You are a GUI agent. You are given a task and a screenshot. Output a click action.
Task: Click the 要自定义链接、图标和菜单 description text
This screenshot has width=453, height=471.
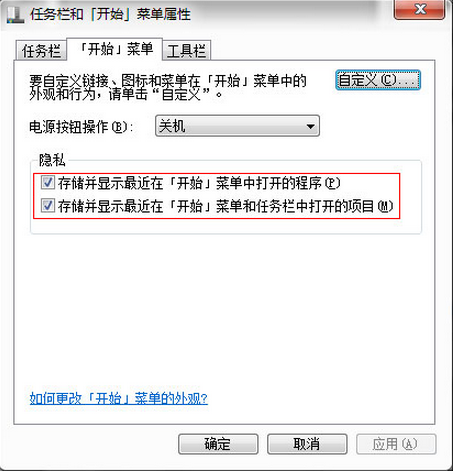168,88
